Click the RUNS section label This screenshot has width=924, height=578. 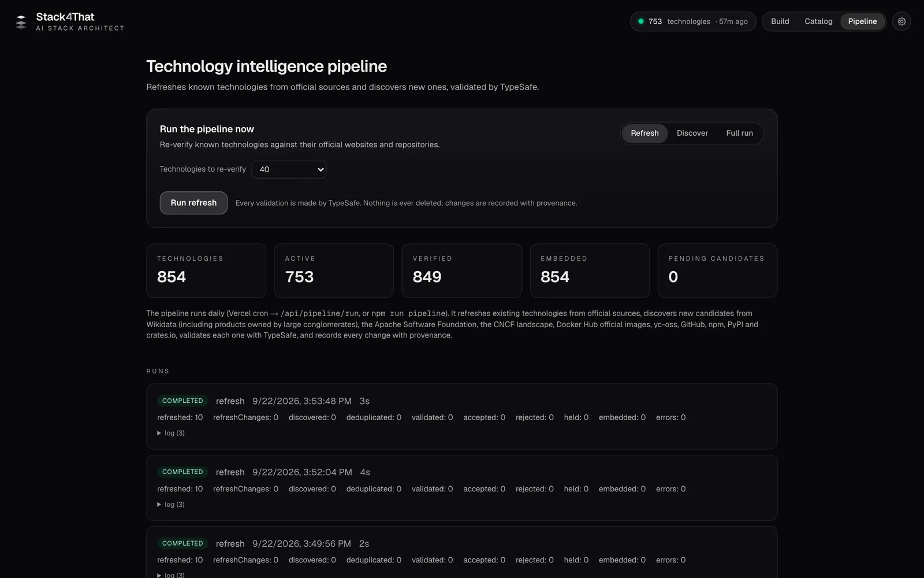158,371
